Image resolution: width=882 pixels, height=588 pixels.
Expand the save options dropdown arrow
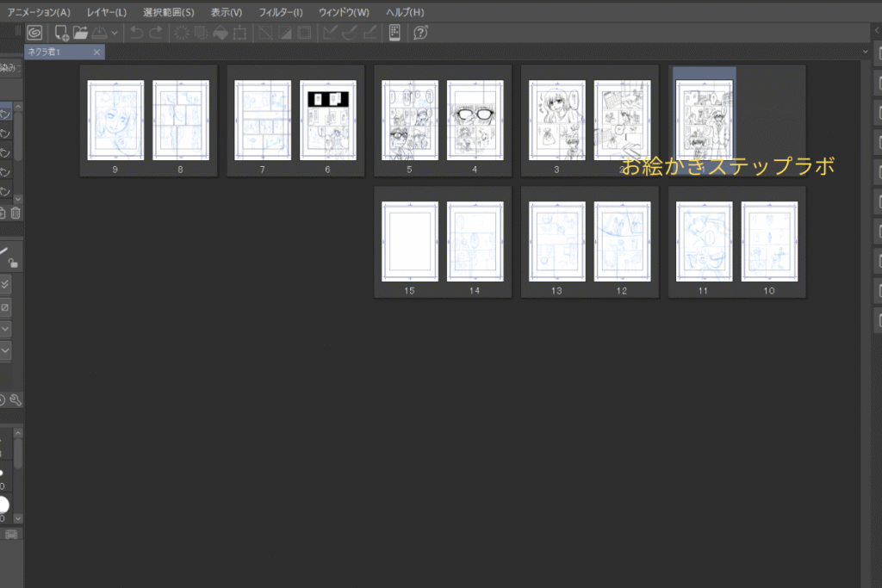115,33
